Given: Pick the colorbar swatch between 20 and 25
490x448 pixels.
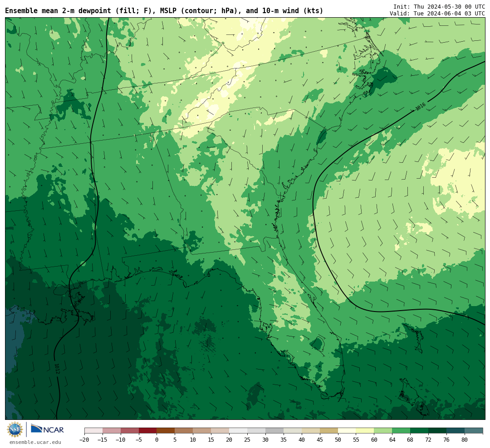Looking at the screenshot, I should (239, 431).
